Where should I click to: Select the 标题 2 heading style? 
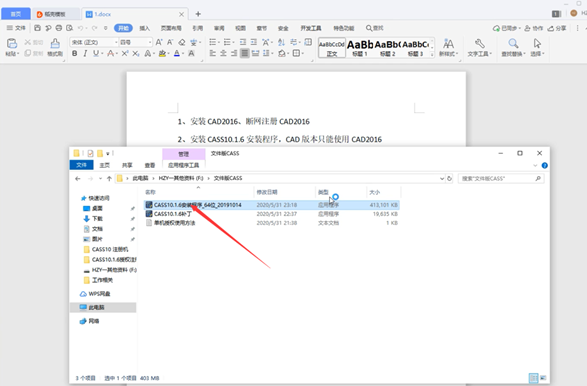[x=387, y=48]
